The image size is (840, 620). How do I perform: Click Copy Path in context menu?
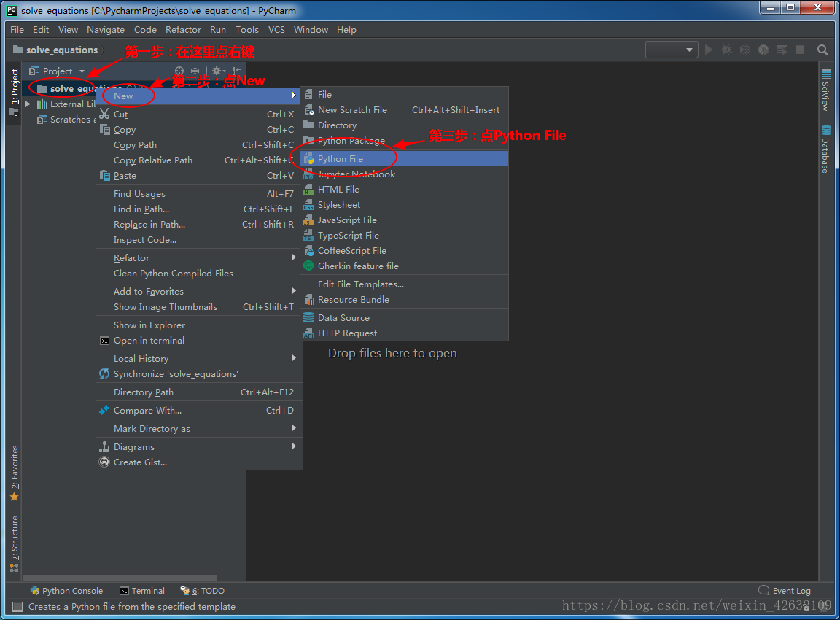[x=199, y=144]
